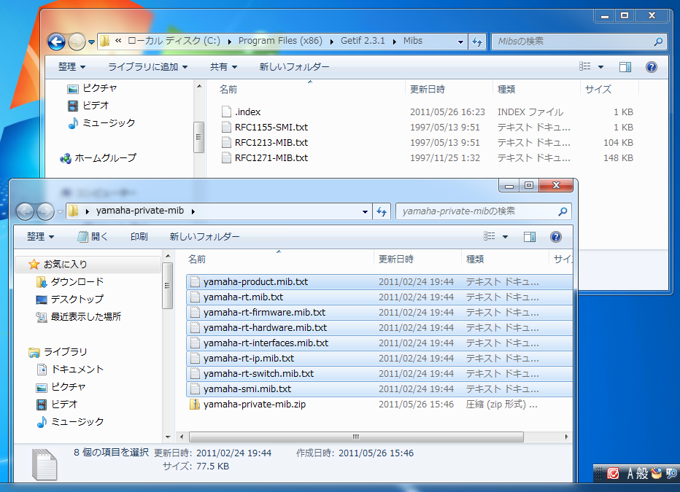Screen dimensions: 680x492
Task: Click 開く button in front window
Action: pyautogui.click(x=93, y=237)
